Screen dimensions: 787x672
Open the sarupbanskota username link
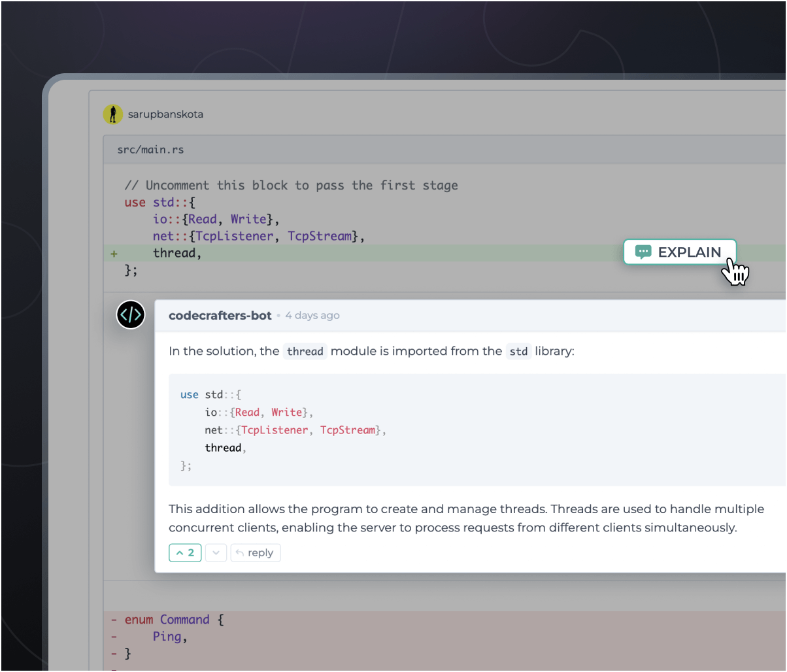165,114
